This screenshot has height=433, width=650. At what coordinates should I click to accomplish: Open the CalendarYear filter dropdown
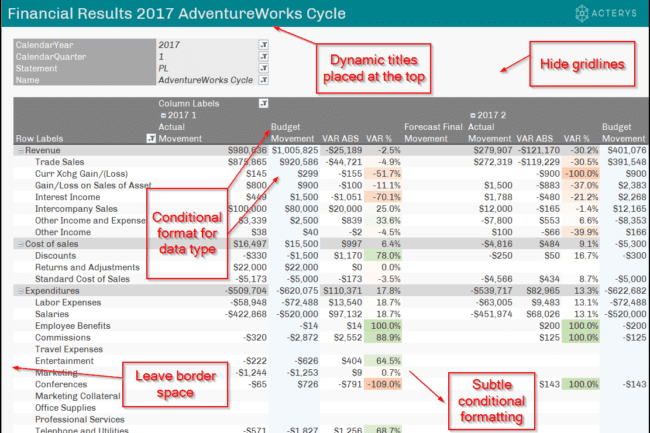pyautogui.click(x=264, y=45)
